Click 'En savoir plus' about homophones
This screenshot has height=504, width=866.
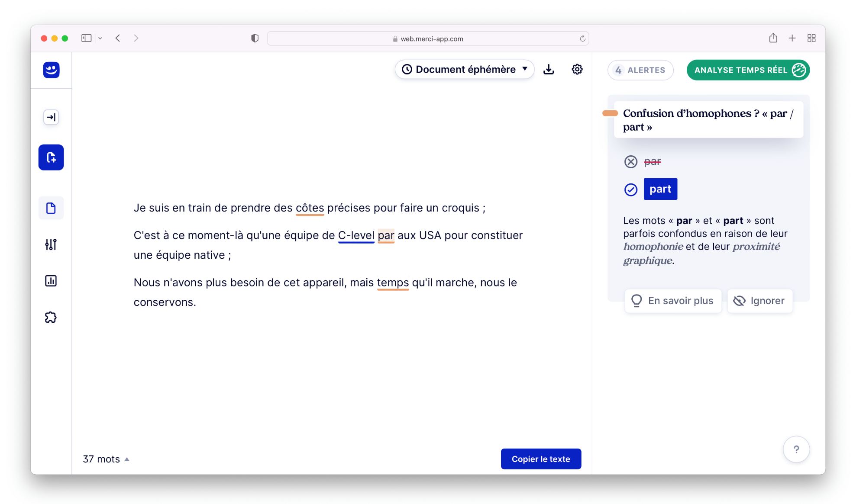click(x=672, y=301)
